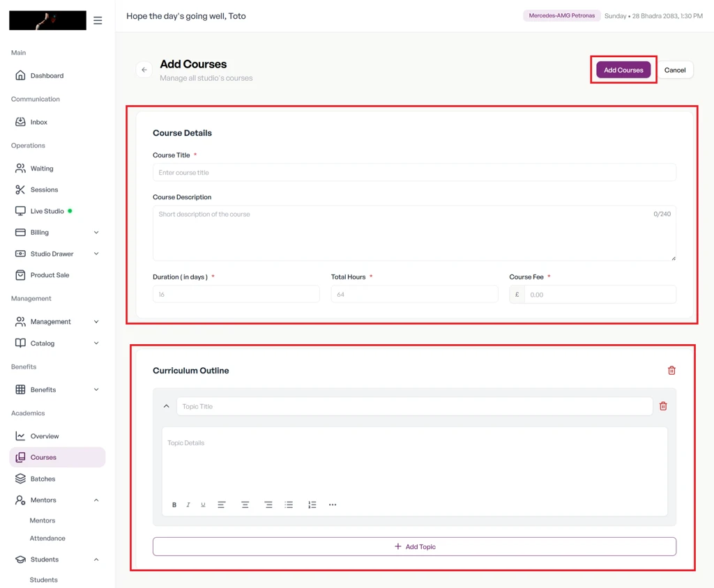Cancel adding the course
The image size is (714, 588).
click(x=675, y=70)
